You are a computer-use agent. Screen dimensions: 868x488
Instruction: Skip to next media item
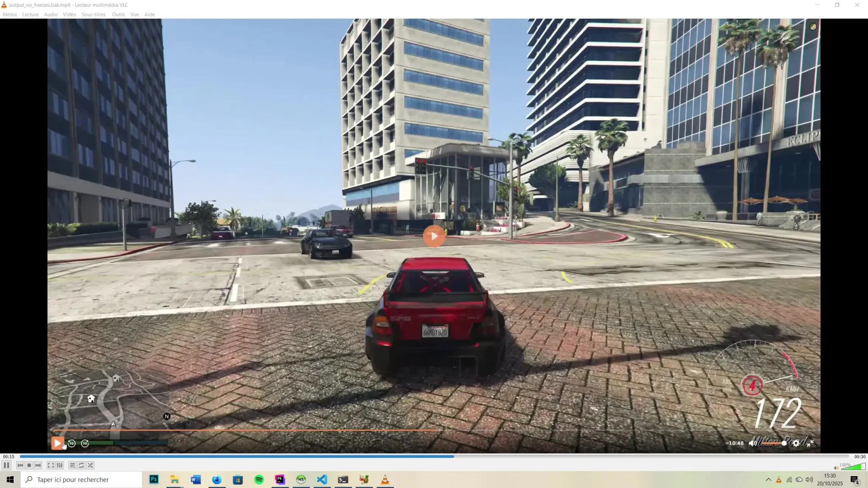pyautogui.click(x=38, y=465)
